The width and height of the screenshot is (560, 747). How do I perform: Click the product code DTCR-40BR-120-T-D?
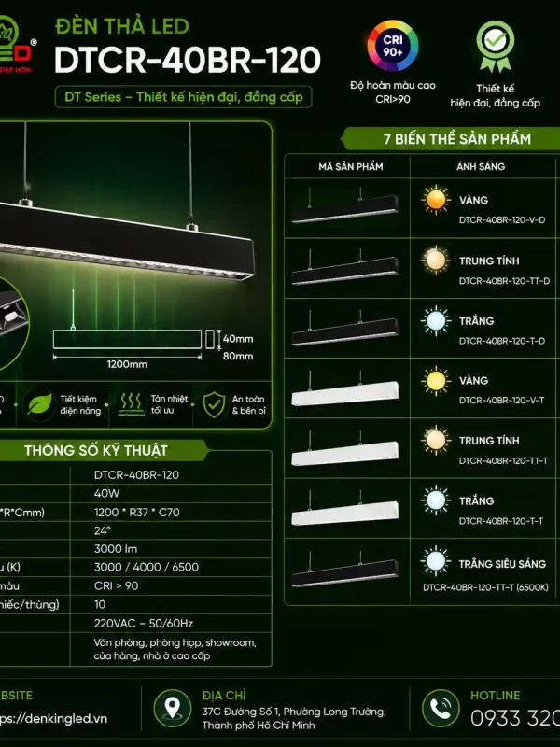pyautogui.click(x=502, y=341)
